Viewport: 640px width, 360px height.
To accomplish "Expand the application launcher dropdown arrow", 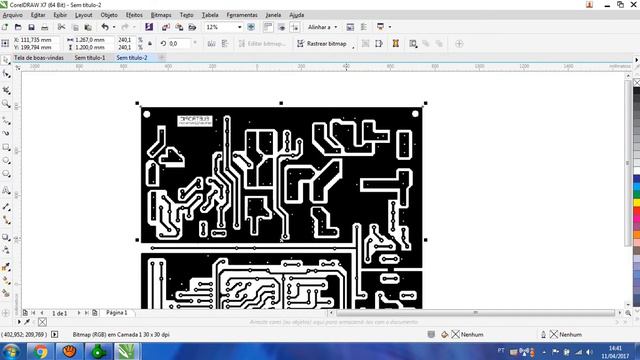I will pos(390,27).
